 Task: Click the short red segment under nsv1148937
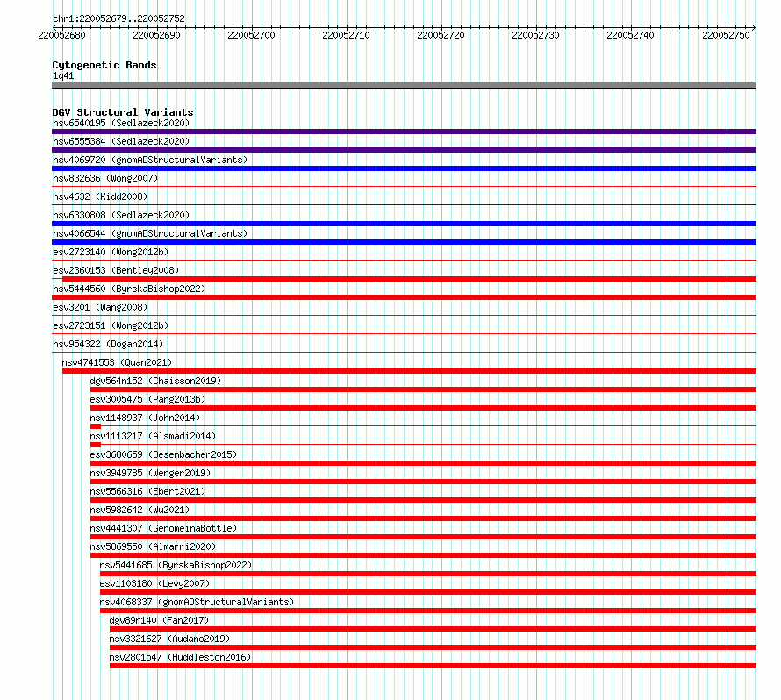pos(96,426)
